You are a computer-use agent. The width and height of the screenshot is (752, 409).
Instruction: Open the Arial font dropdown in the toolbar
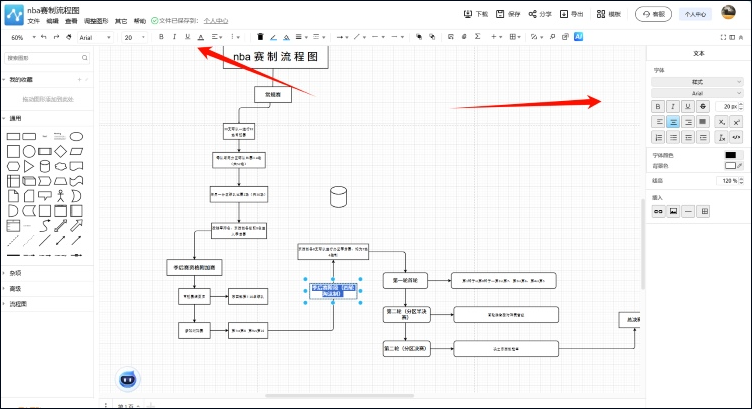coord(95,37)
